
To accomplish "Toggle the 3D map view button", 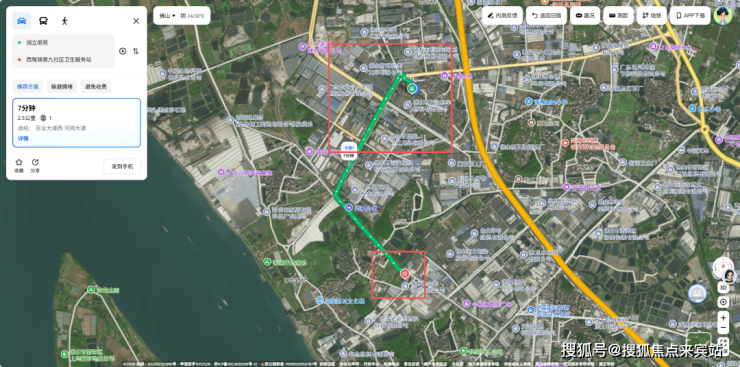I will [723, 287].
